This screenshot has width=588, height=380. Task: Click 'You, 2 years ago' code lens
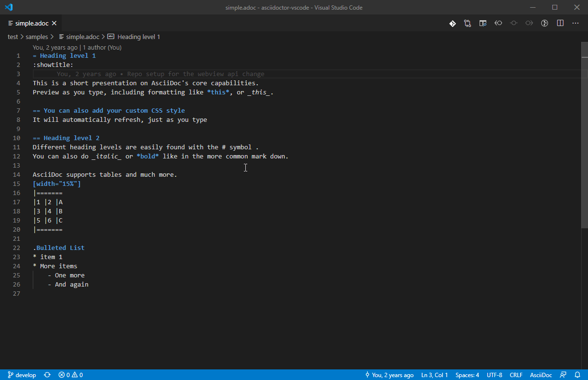(55, 47)
